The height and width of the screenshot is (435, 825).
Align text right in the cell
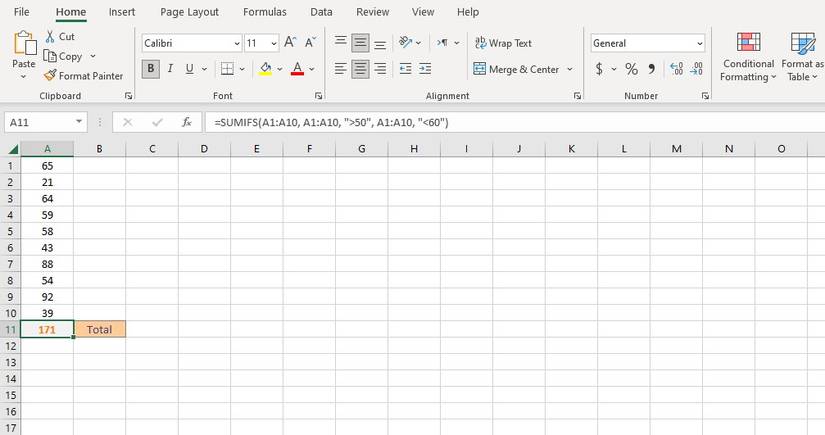coord(380,68)
